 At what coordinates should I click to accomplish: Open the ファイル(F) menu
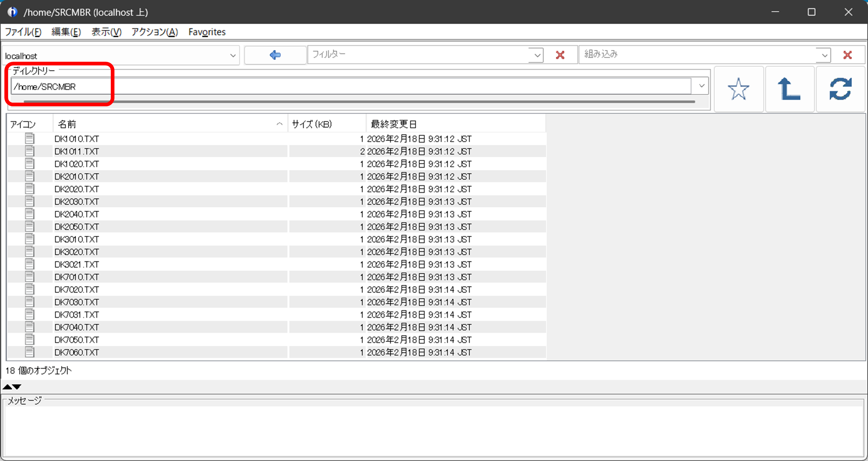point(23,32)
